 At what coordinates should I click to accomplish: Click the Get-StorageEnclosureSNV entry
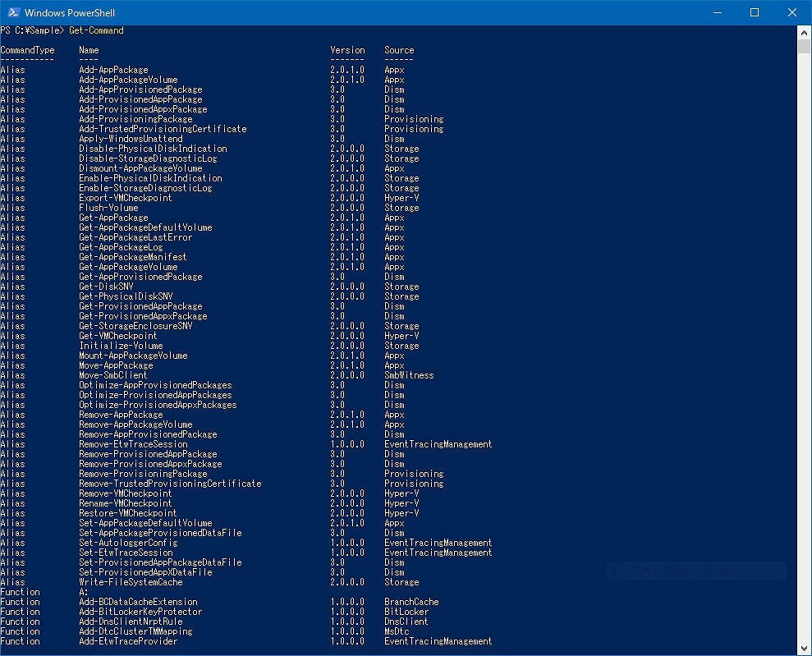point(135,326)
